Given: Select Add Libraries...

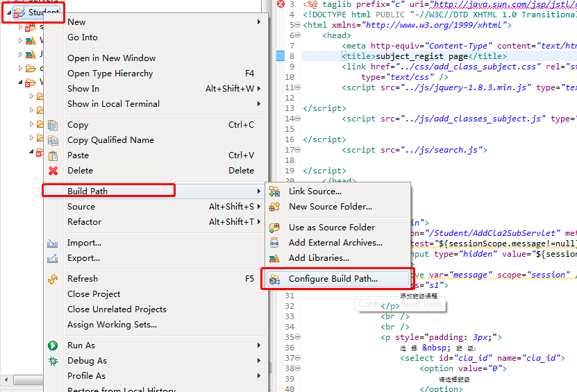Looking at the screenshot, I should pyautogui.click(x=338, y=258).
